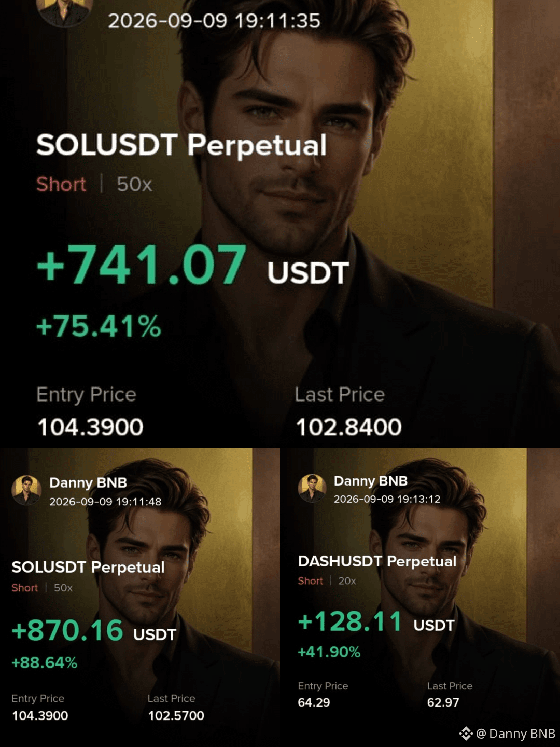This screenshot has height=747, width=560.
Task: Click the Last Price value 102.8400
Action: coord(348,427)
